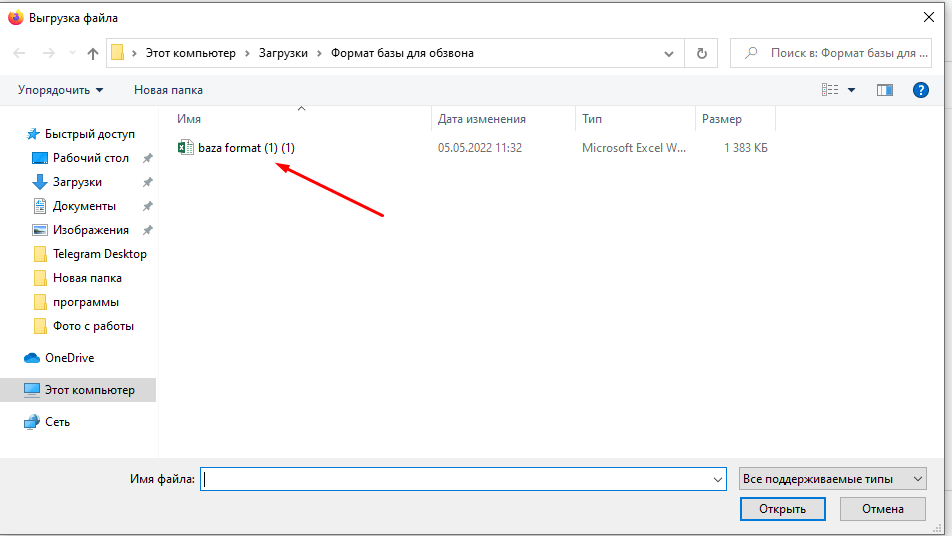Open the Упорядочить menu
The image size is (952, 536).
(60, 90)
